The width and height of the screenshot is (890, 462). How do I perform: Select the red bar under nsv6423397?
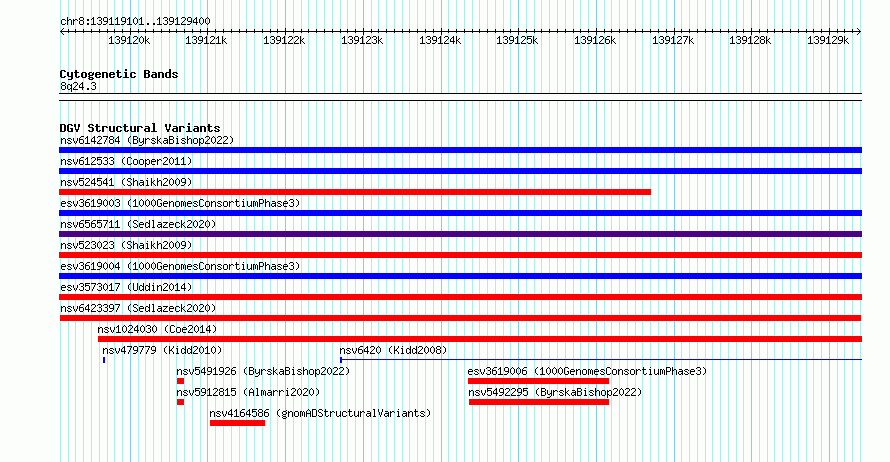tap(460, 318)
